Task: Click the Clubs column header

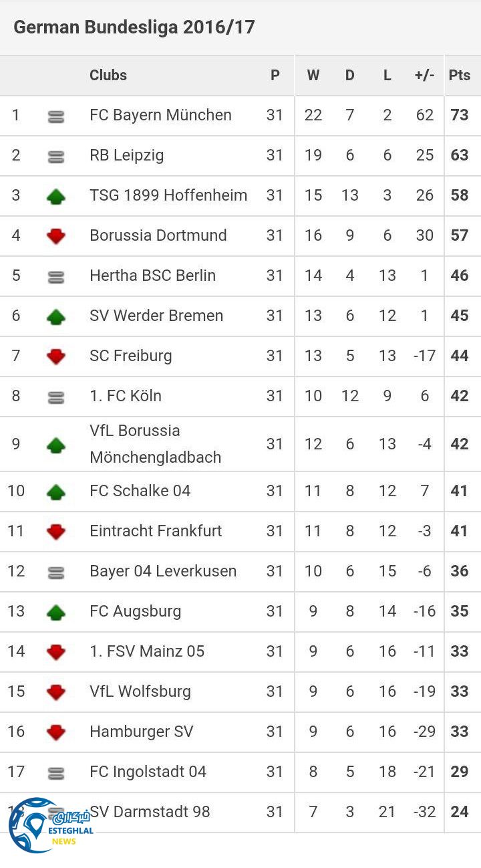Action: pos(108,75)
